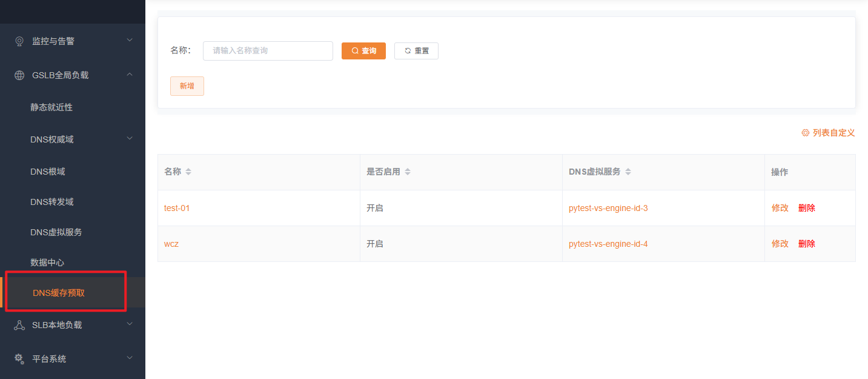Screen dimensions: 868x379
Task: Go to DNS虚拟服务 in sidebar
Action: point(56,232)
